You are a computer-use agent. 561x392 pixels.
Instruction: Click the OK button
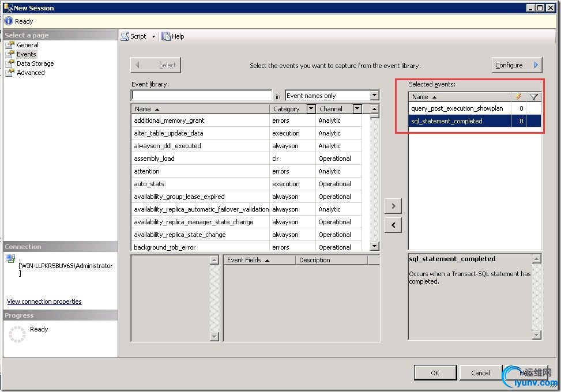435,372
